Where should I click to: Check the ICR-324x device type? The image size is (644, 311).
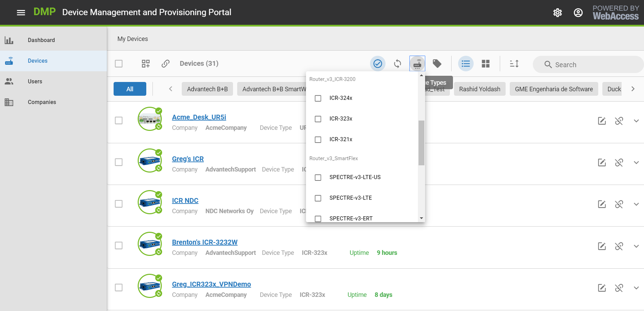(x=318, y=98)
